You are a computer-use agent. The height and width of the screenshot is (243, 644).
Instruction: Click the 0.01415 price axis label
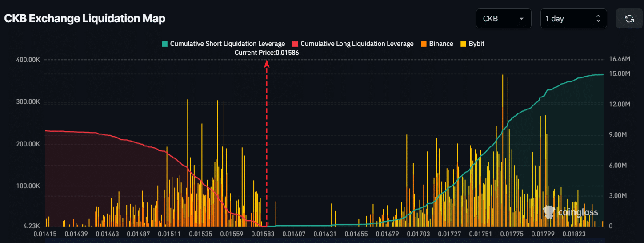click(x=45, y=234)
